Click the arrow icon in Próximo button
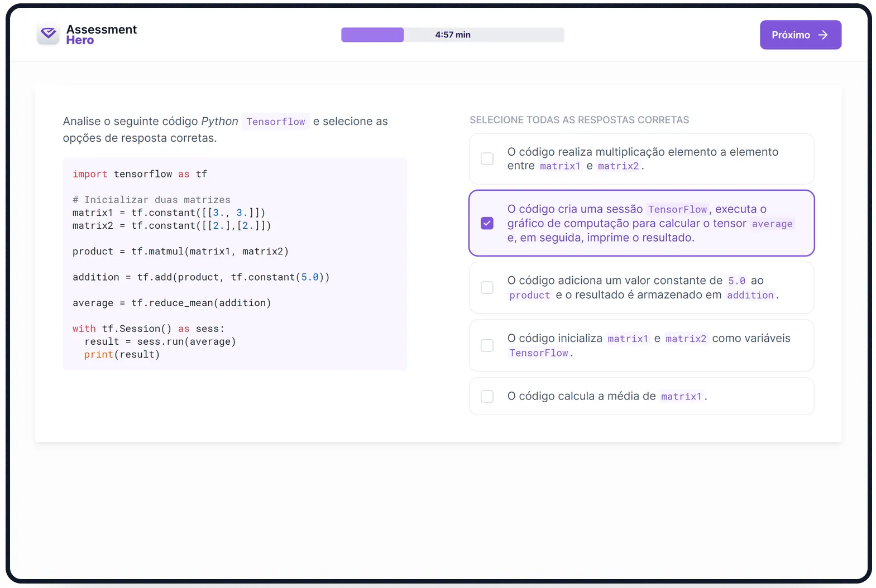876x588 pixels. click(x=823, y=35)
